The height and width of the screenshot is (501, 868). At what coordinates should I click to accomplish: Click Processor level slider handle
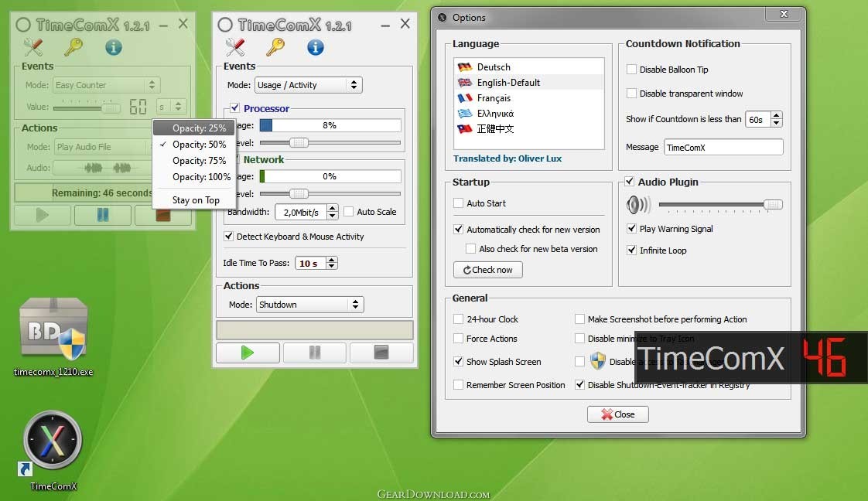click(x=299, y=143)
